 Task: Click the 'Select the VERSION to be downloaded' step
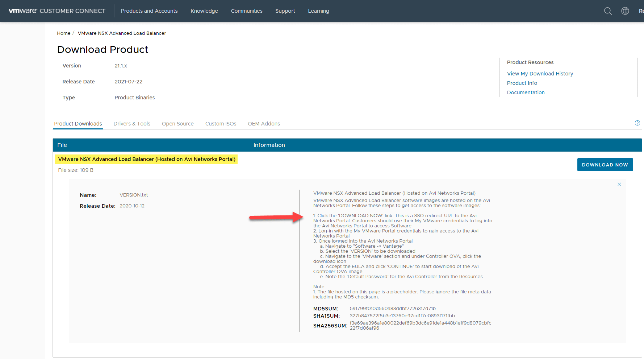tap(368, 251)
